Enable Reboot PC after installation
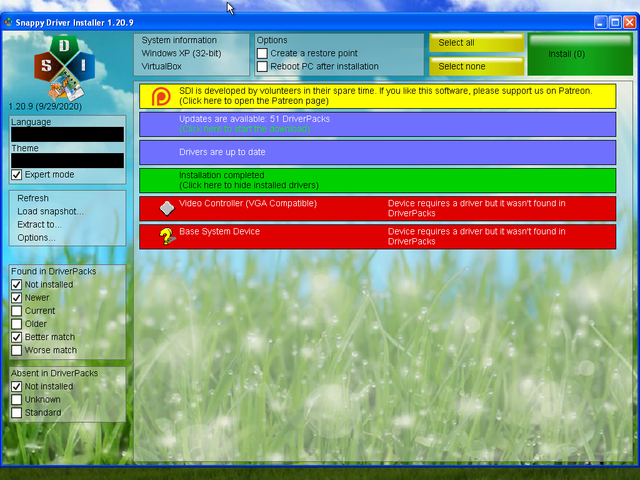Image resolution: width=640 pixels, height=480 pixels. [x=262, y=67]
